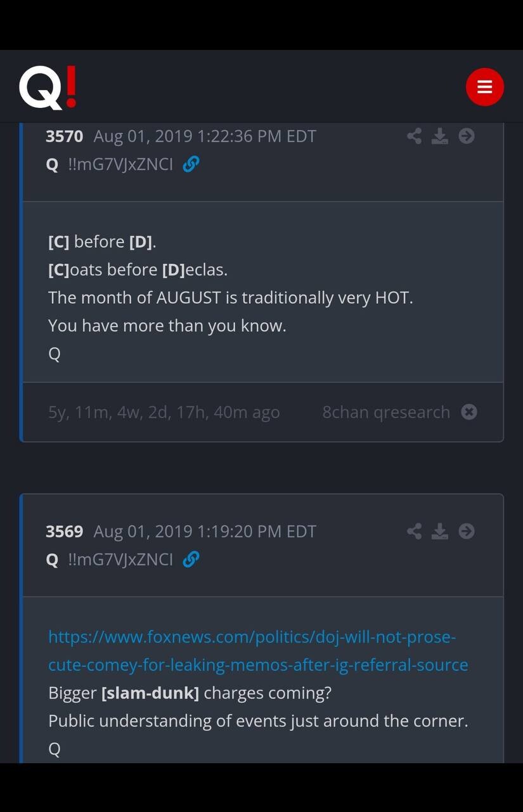Viewport: 523px width, 812px height.
Task: Click tripcode !!mG7VJxZNCI on post 3570
Action: tap(120, 165)
